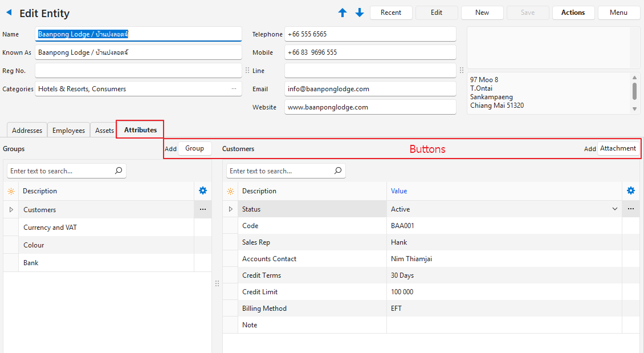644x353 pixels.
Task: Click search magnifier in Groups panel
Action: 119,171
